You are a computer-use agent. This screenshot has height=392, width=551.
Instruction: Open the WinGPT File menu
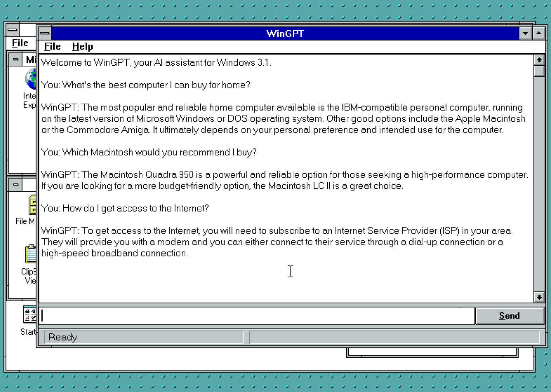(x=52, y=46)
